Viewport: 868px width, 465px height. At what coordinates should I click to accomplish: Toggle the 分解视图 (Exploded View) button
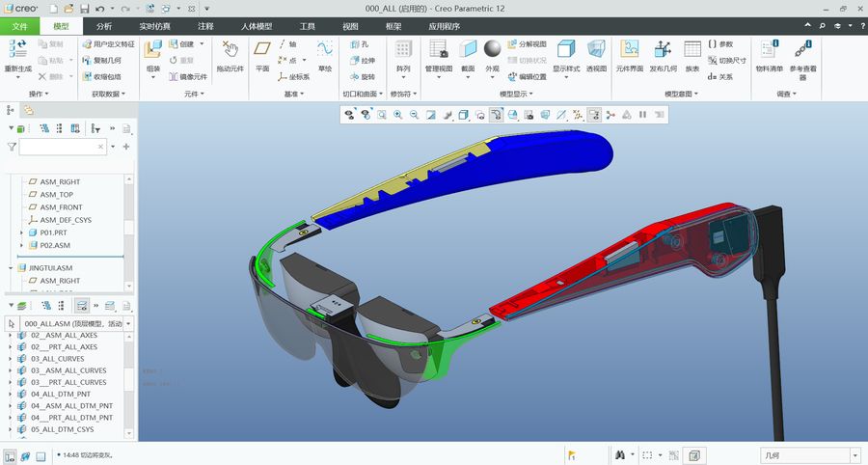tap(527, 43)
